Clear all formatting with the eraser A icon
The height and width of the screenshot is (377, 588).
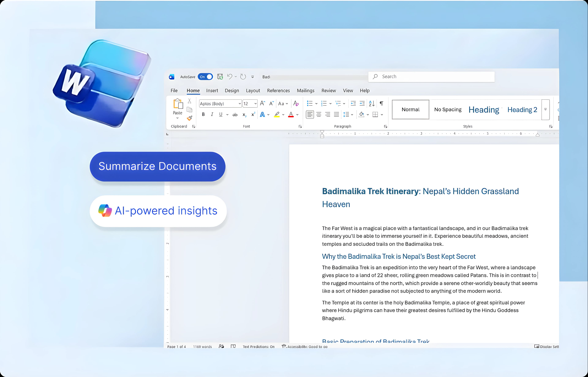296,103
